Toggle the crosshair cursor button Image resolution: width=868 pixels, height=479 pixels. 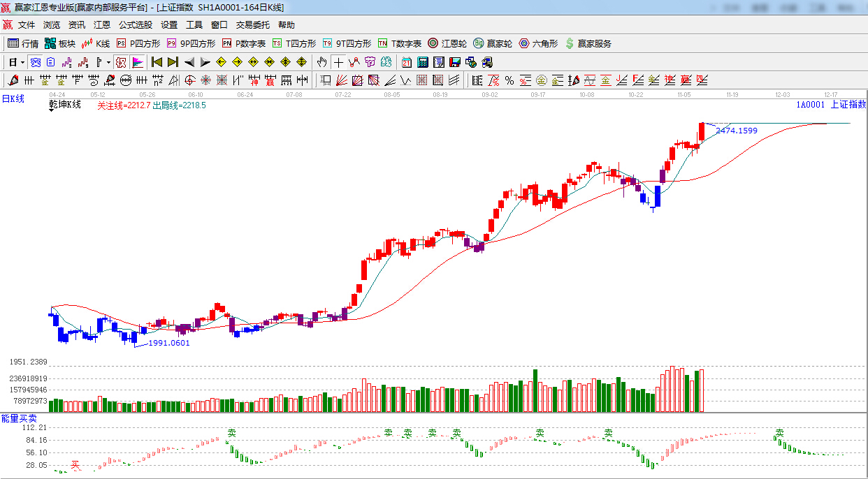[338, 62]
